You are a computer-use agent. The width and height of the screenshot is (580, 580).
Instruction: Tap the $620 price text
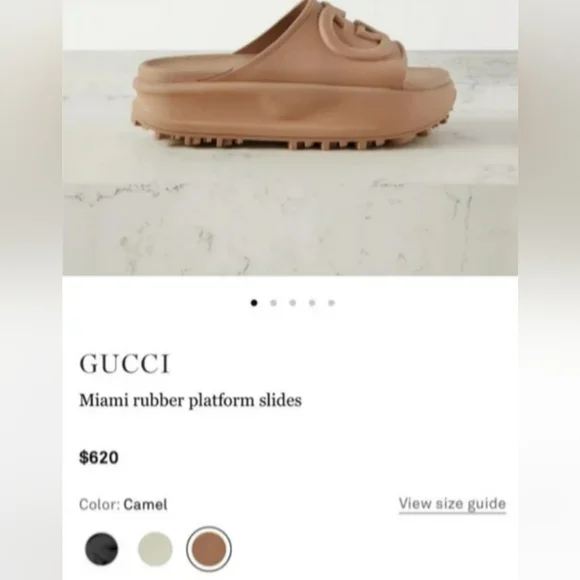click(x=99, y=458)
